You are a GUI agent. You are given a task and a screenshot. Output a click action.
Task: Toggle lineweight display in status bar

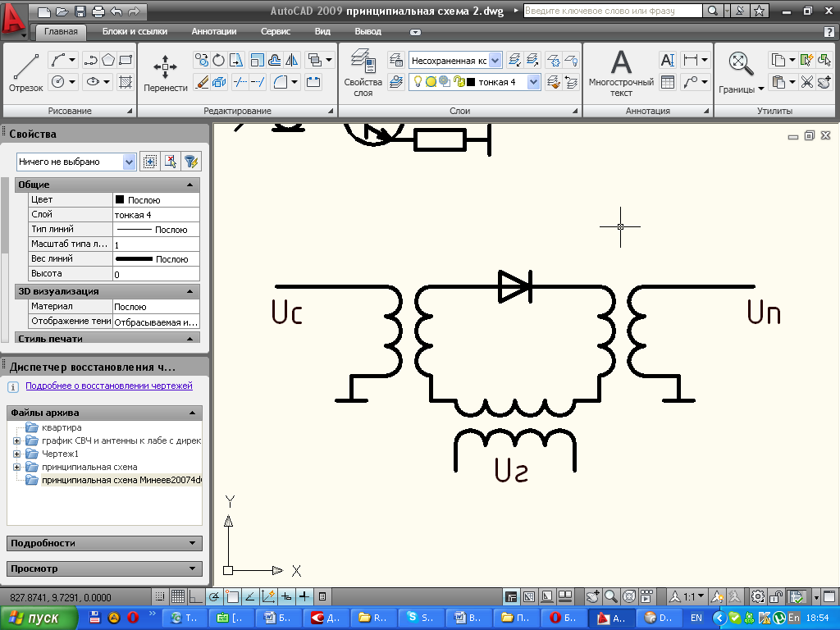pyautogui.click(x=304, y=596)
